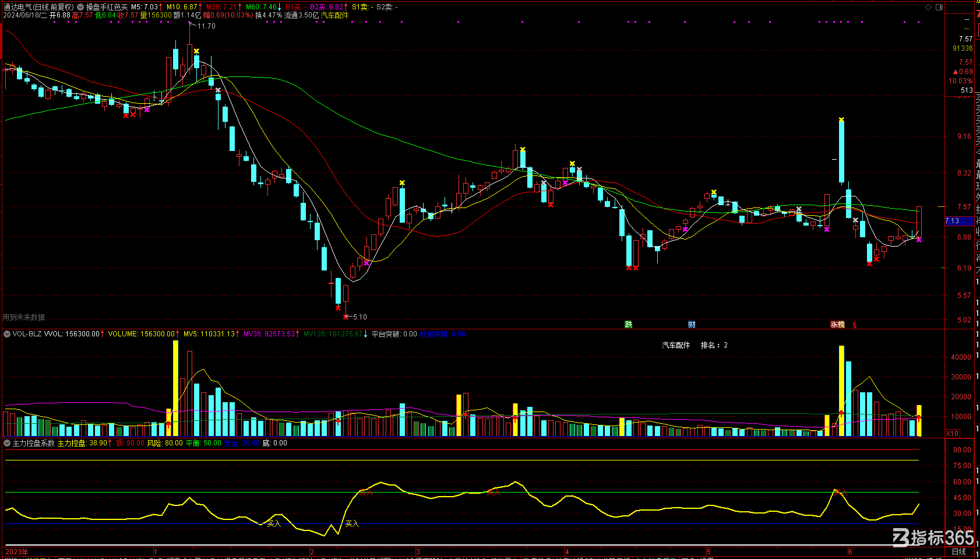Click month 2 marker on time axis
This screenshot has height=559, width=980.
click(x=312, y=551)
